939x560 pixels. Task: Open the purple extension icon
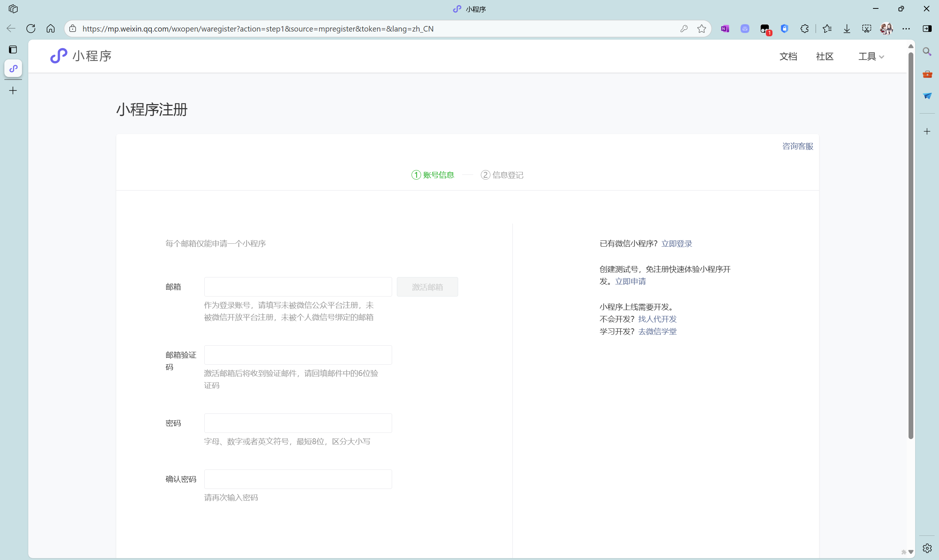pyautogui.click(x=745, y=29)
